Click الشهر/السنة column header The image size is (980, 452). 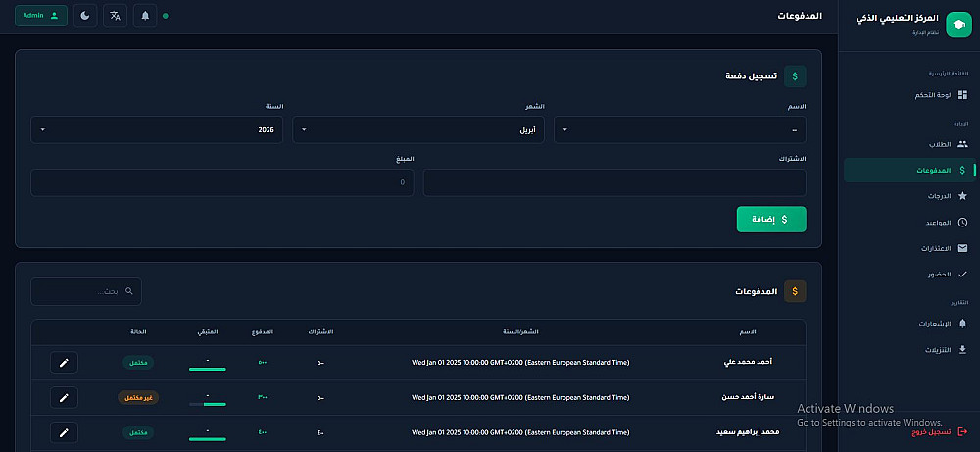pos(520,332)
